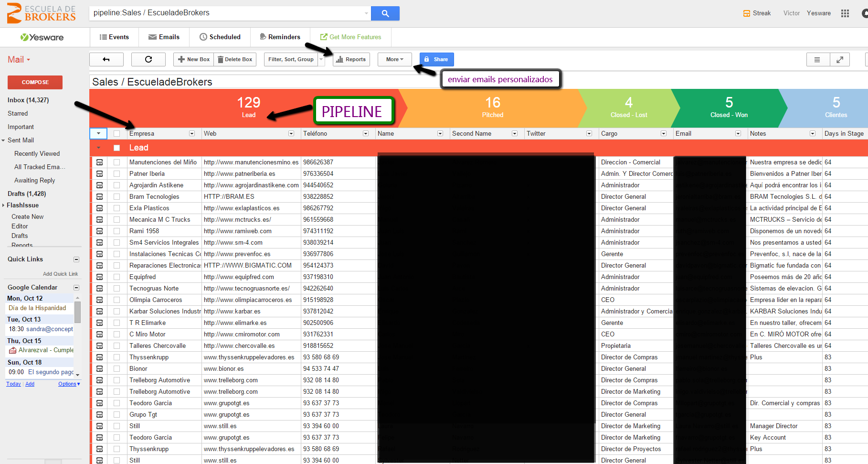The width and height of the screenshot is (868, 464).
Task: Open the More dropdown menu
Action: (394, 59)
